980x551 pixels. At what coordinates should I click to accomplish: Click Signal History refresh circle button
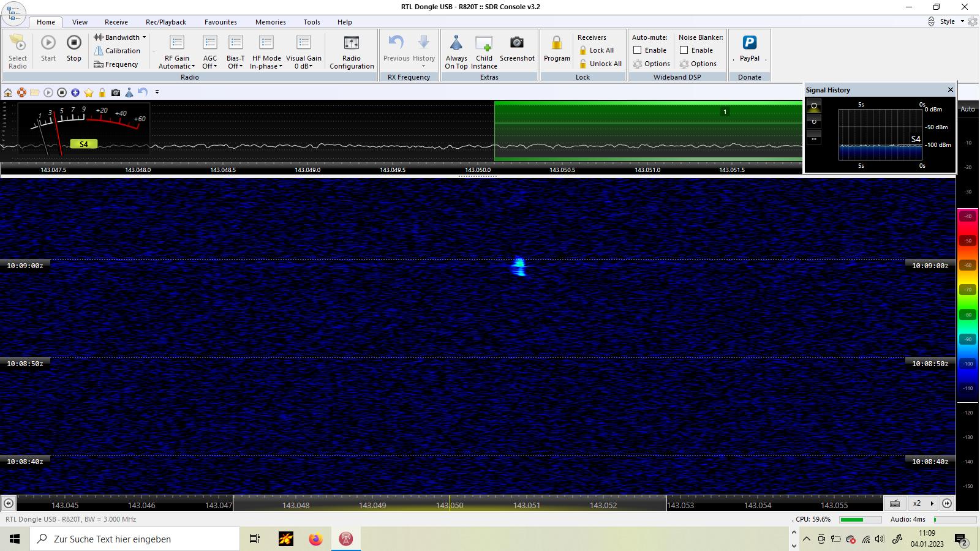[814, 121]
